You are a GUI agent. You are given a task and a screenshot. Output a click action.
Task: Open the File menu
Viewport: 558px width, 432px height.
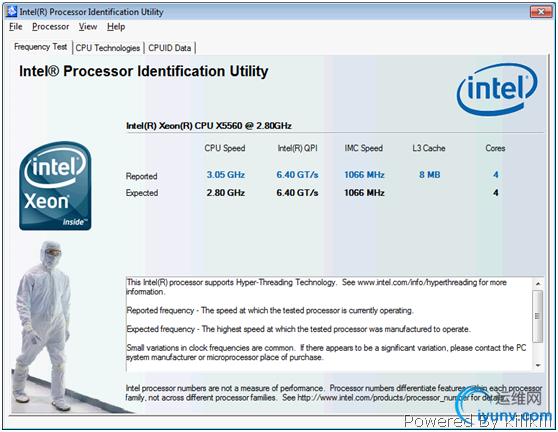[16, 27]
